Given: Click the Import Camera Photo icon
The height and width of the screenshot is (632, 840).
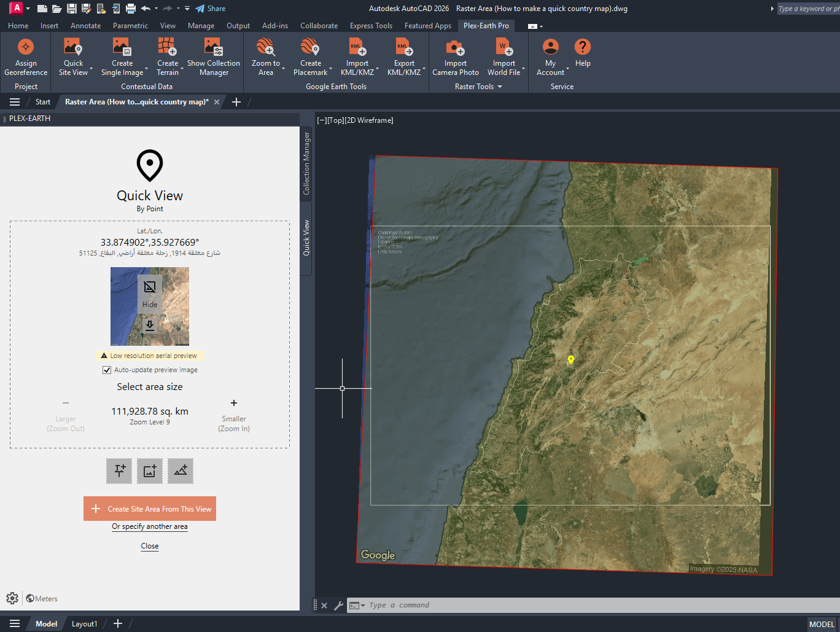Looking at the screenshot, I should [455, 47].
